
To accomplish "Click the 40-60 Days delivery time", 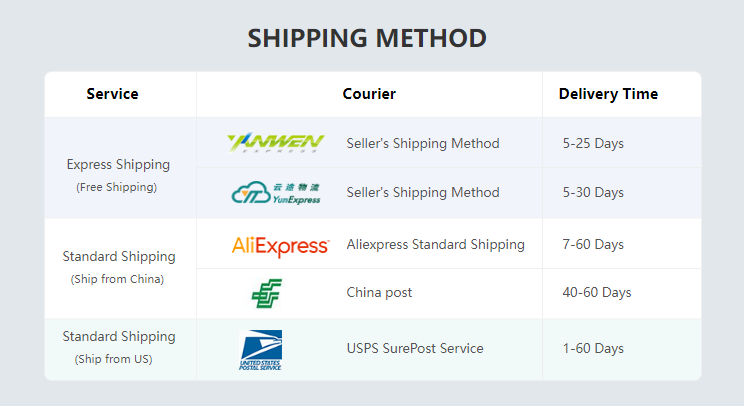I will 597,293.
